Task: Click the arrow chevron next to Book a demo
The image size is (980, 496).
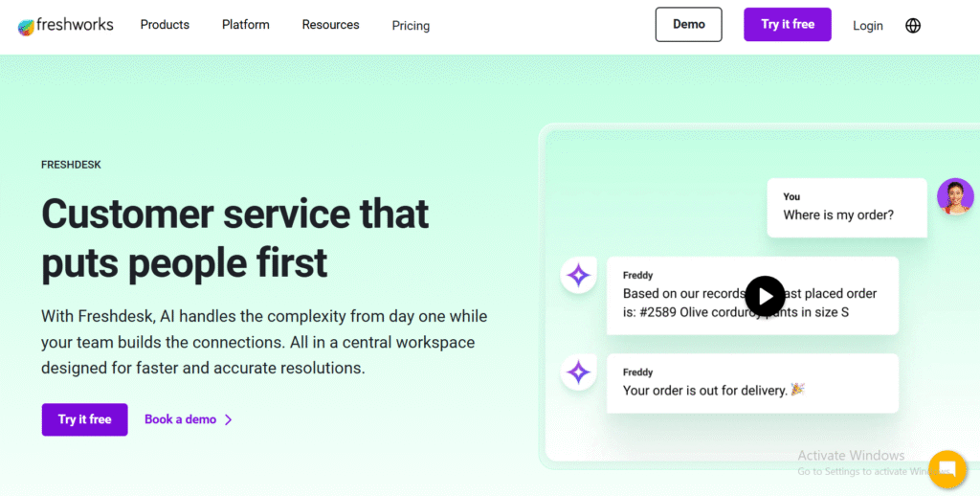Action: (229, 419)
